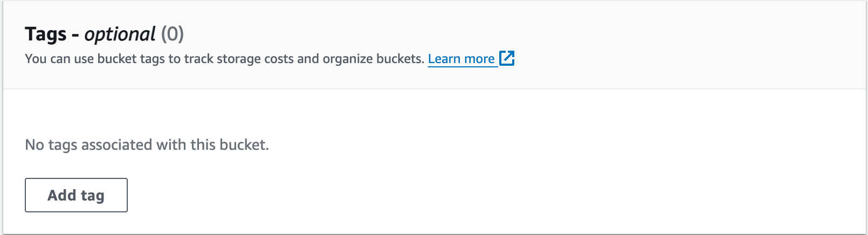Click the white empty tags body area
The height and width of the screenshot is (235, 868).
pos(434,161)
